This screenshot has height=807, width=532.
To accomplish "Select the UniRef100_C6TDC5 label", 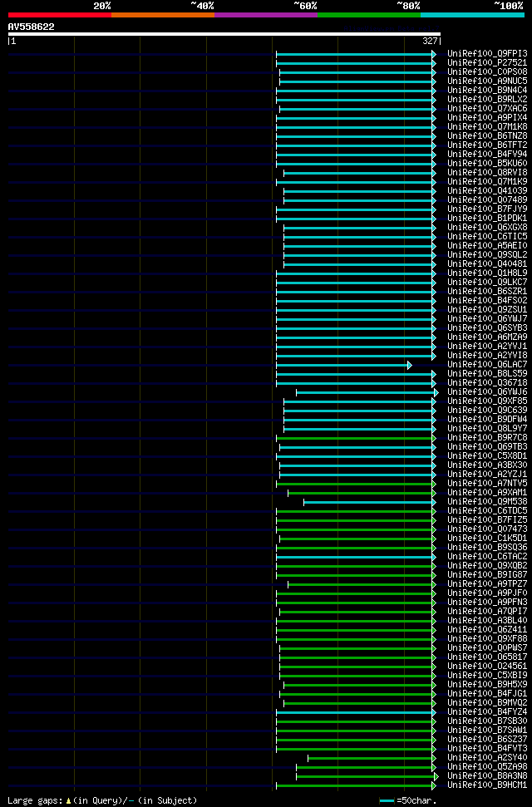I will pyautogui.click(x=487, y=510).
